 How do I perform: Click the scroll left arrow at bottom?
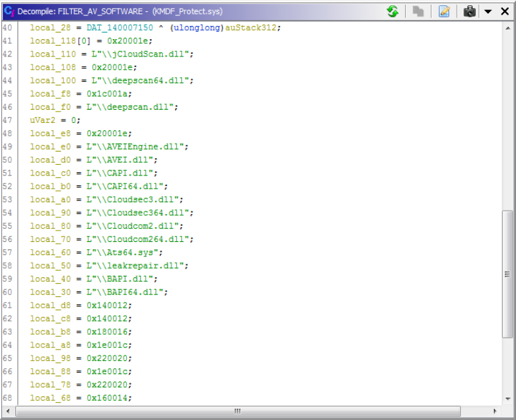tap(21, 411)
